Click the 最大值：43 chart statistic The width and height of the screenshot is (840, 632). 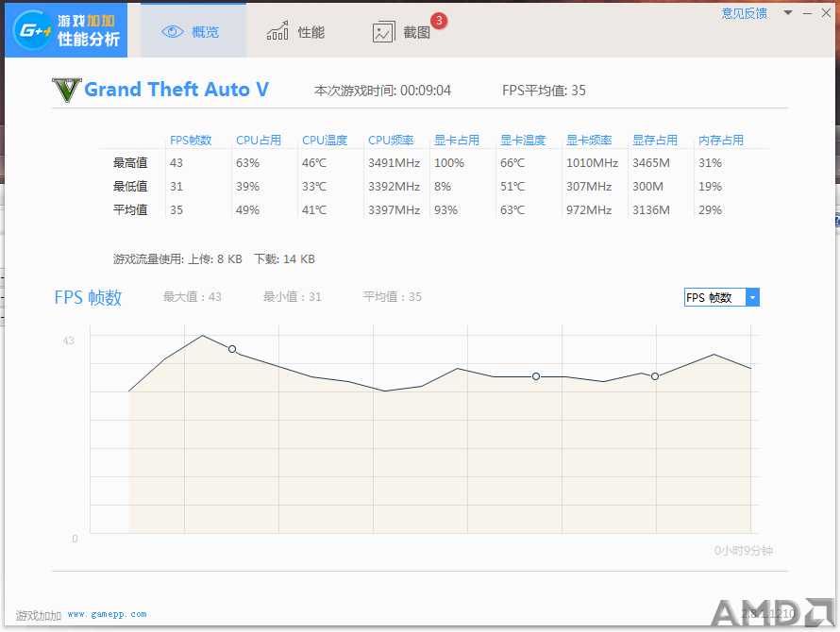coord(193,297)
